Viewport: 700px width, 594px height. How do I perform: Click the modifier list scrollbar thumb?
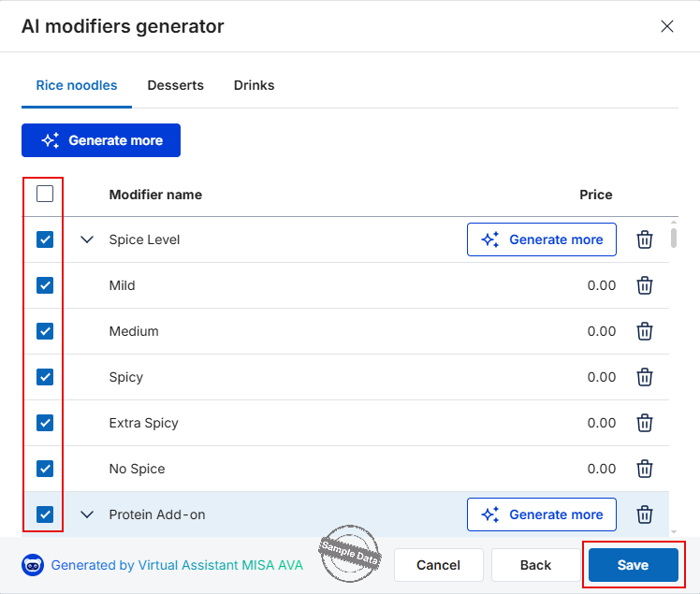tap(673, 238)
